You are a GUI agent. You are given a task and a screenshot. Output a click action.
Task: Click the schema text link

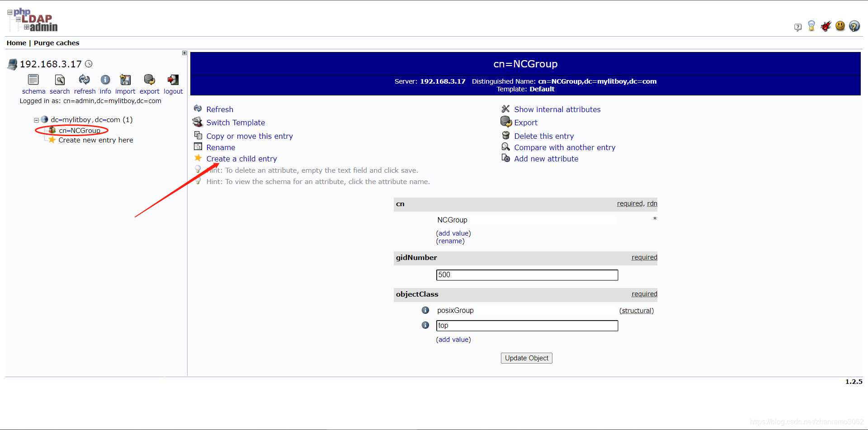coord(33,91)
